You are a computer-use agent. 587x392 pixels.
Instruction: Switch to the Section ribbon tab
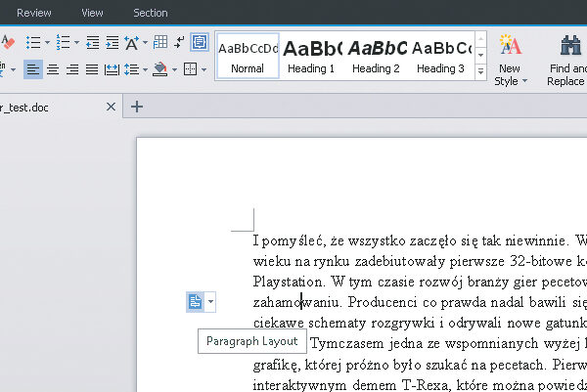[x=150, y=13]
